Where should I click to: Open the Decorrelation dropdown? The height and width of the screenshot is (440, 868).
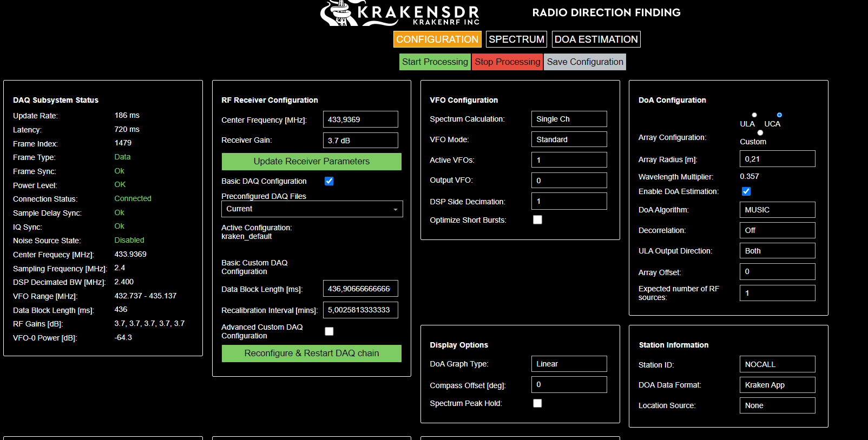tap(778, 230)
